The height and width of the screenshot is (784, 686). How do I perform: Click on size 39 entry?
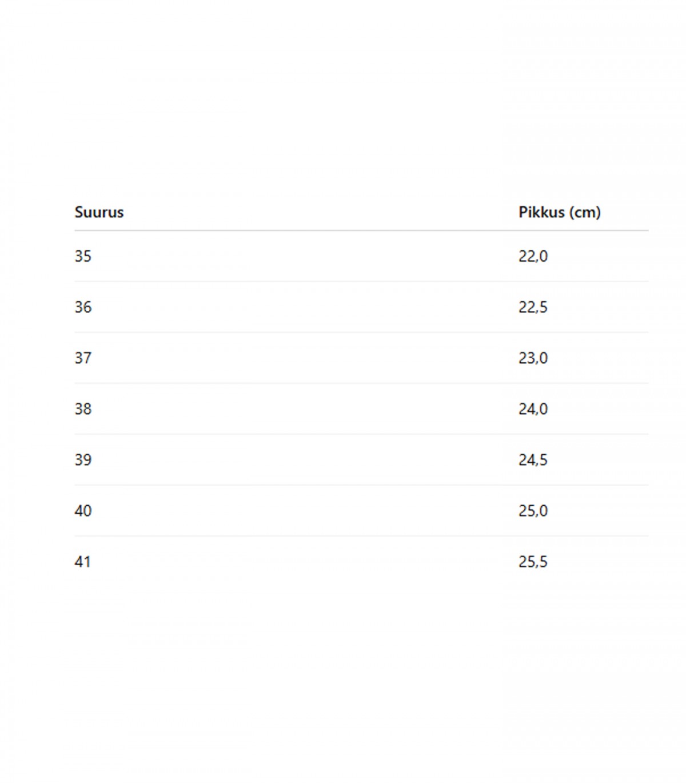click(83, 459)
